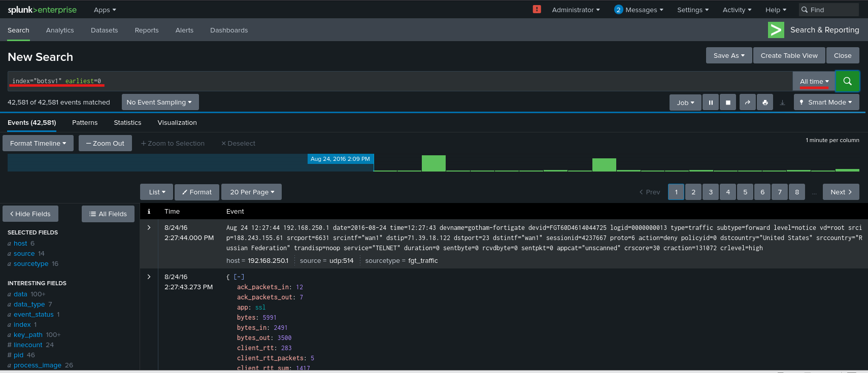Open the Dashboards tab

coord(229,30)
